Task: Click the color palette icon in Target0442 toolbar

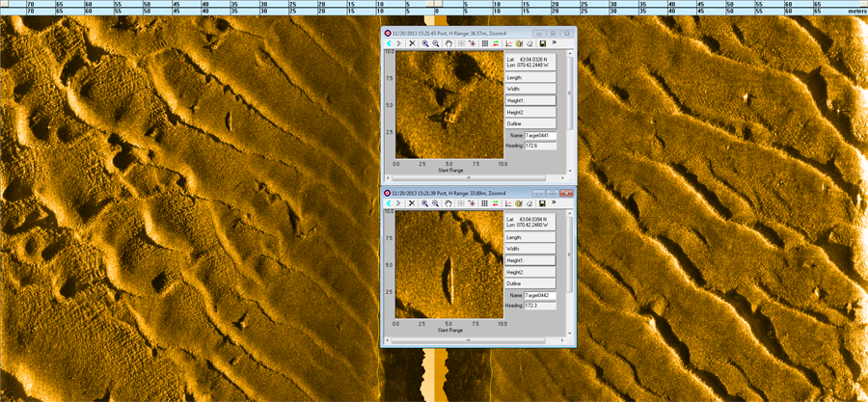Action: [519, 204]
